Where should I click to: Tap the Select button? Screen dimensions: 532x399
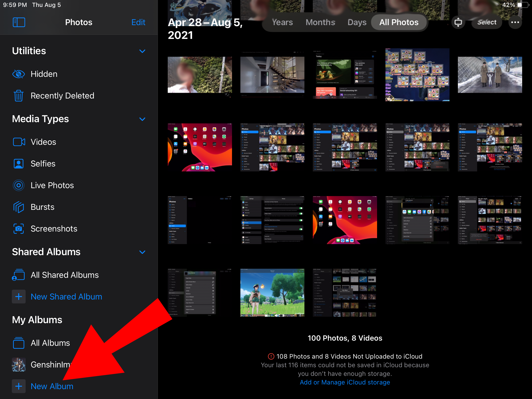click(486, 22)
